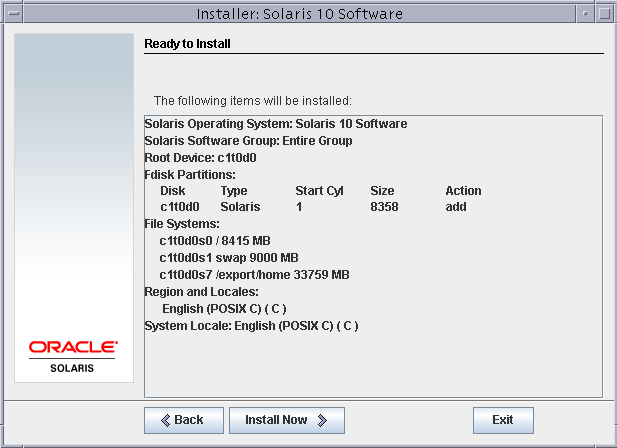The width and height of the screenshot is (617, 448).
Task: Click the 'Disk' column header
Action: click(x=173, y=191)
